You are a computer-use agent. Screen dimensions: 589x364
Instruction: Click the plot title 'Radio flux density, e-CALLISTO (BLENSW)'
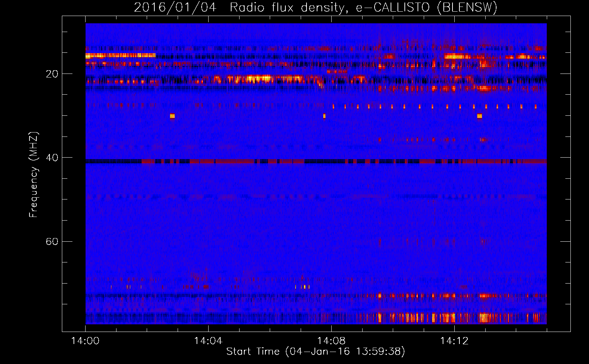pyautogui.click(x=364, y=7)
